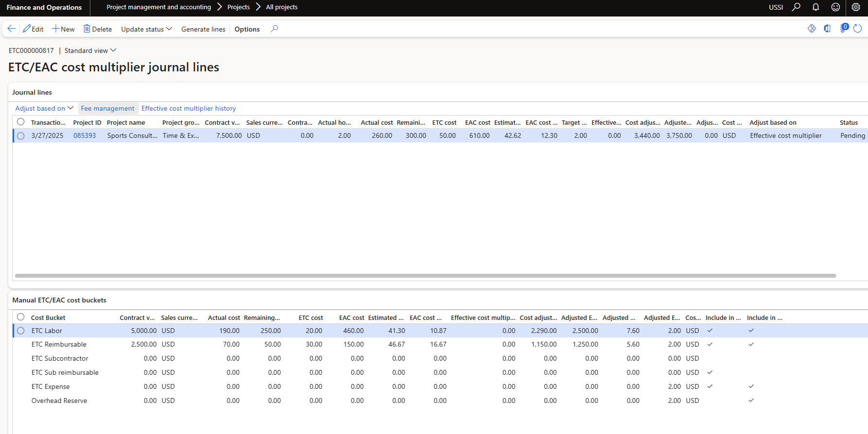Open the search icon in top header
Viewport: 868px width, 434px height.
796,7
